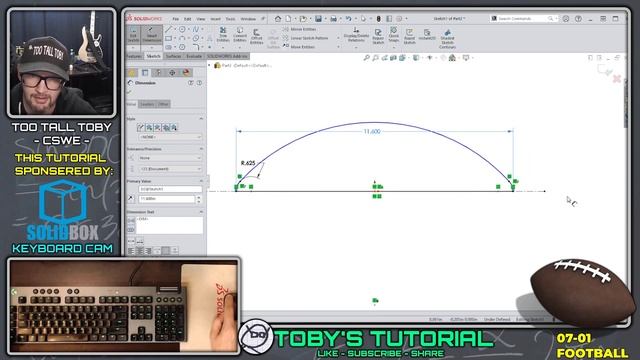Collapse the Style section
This screenshot has width=640, height=360.
pyautogui.click(x=201, y=119)
